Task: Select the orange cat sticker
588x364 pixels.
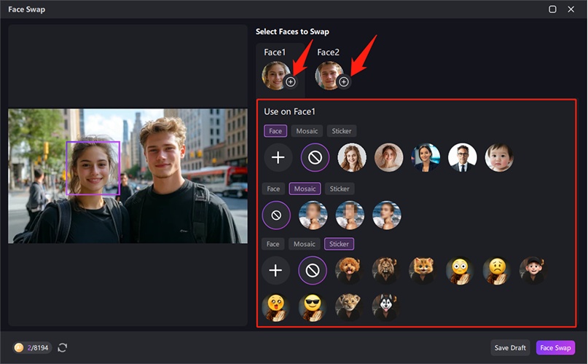Action: [423, 270]
